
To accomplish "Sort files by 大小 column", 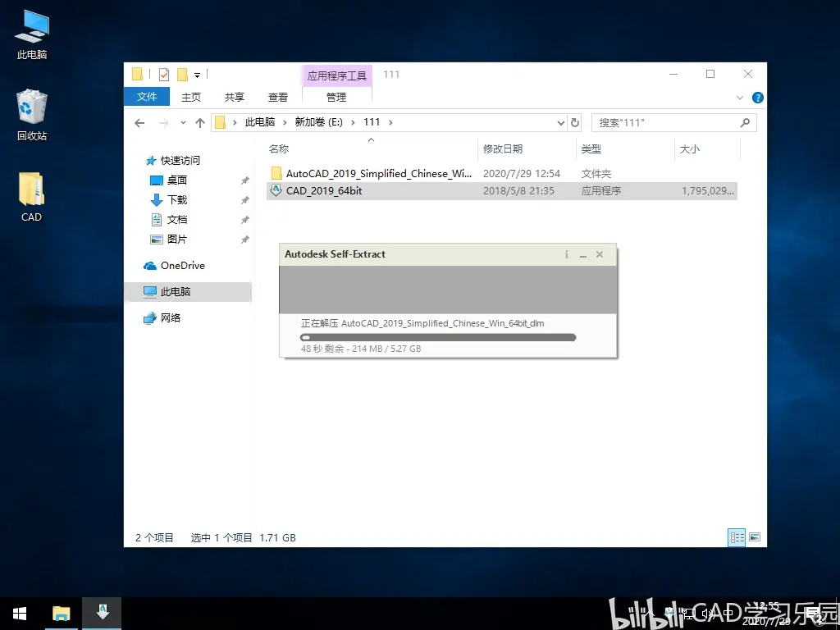I will [689, 149].
